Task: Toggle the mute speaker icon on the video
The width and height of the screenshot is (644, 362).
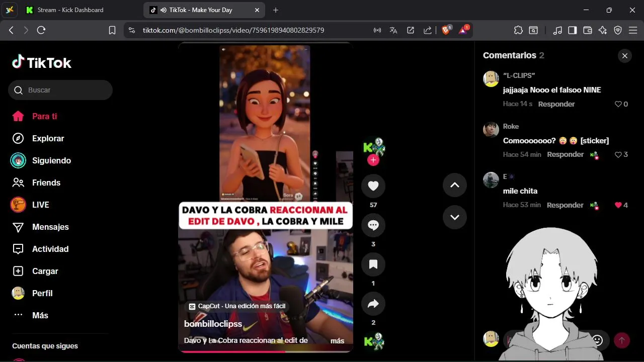Action: 223,49
